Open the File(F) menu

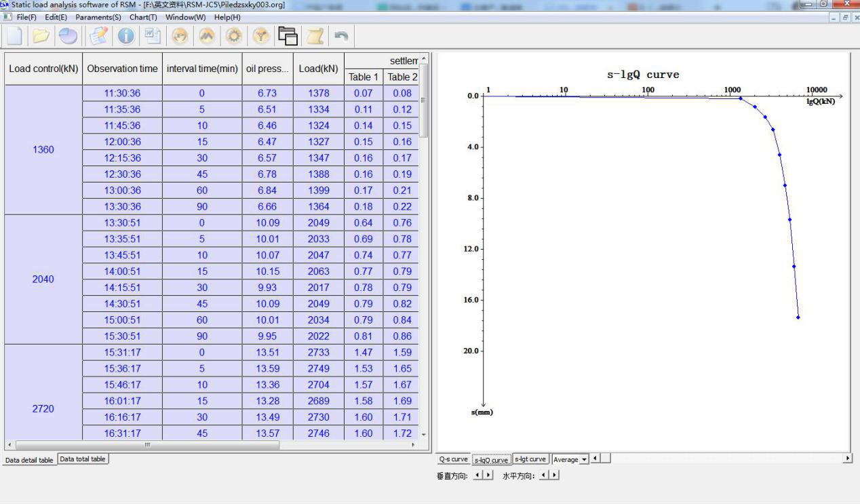pyautogui.click(x=26, y=17)
